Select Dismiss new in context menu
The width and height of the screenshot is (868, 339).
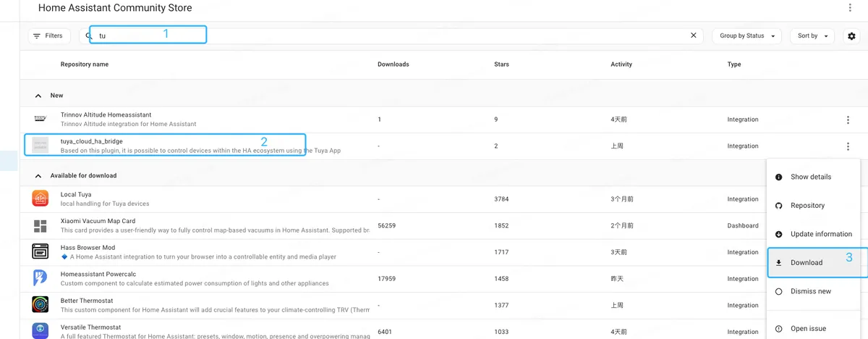point(814,291)
